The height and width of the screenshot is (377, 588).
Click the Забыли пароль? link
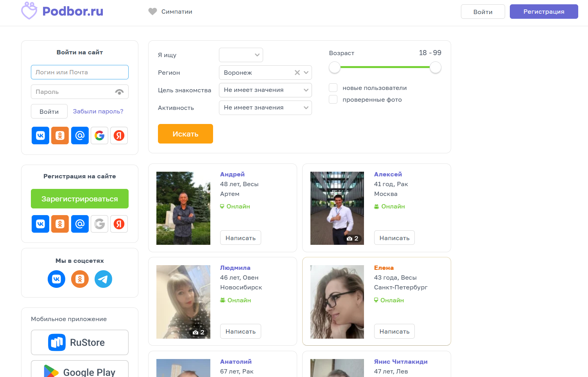98,111
